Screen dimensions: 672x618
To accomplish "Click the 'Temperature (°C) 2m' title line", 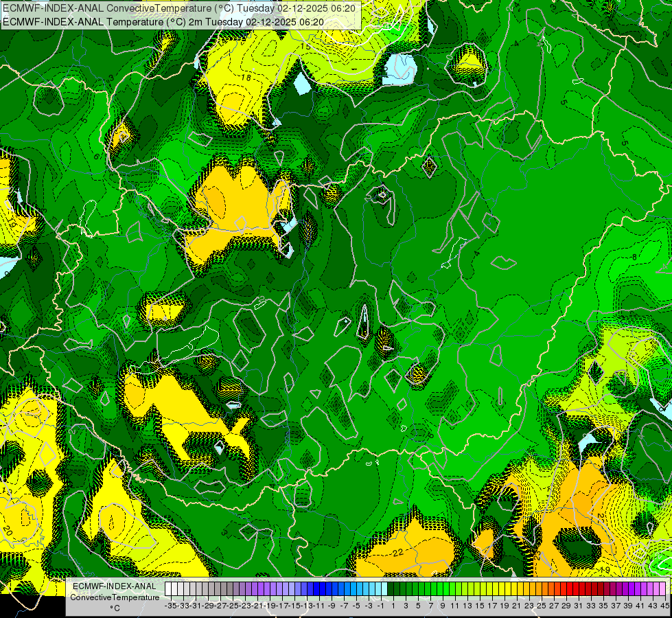I will coord(163,22).
